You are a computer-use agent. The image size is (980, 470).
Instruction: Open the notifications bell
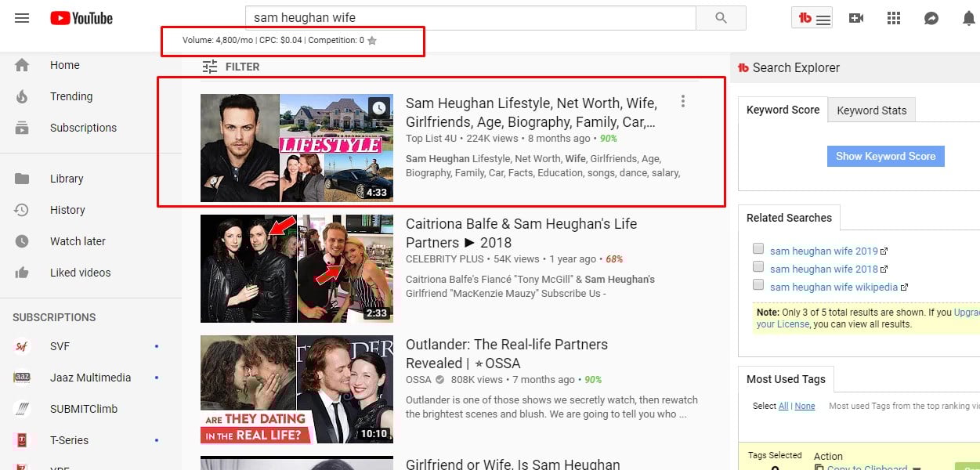point(968,18)
